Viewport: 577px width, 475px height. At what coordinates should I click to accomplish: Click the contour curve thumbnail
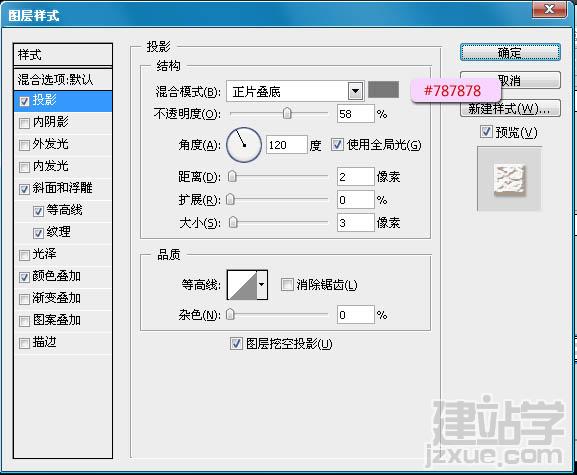242,285
